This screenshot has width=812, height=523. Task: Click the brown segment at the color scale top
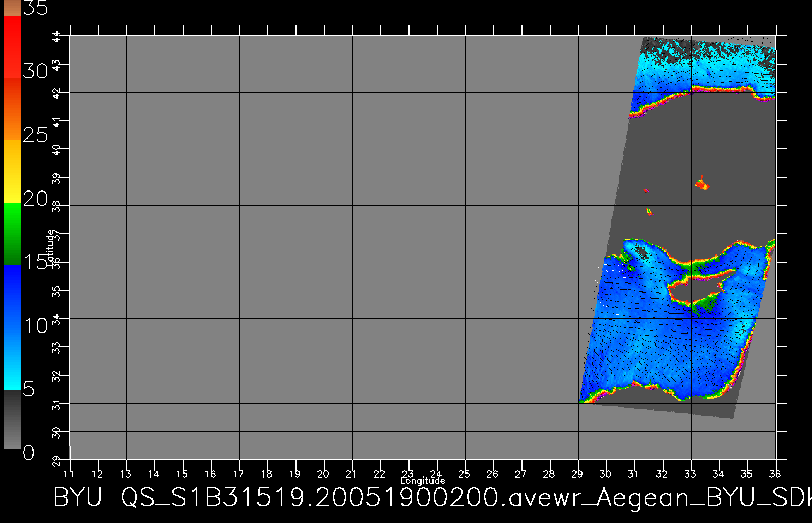coord(12,8)
